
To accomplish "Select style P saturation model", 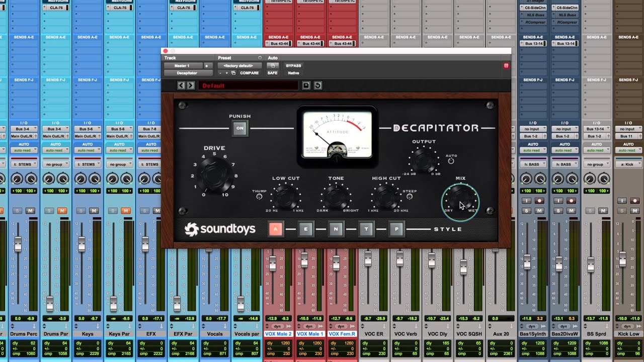I will pos(396,229).
